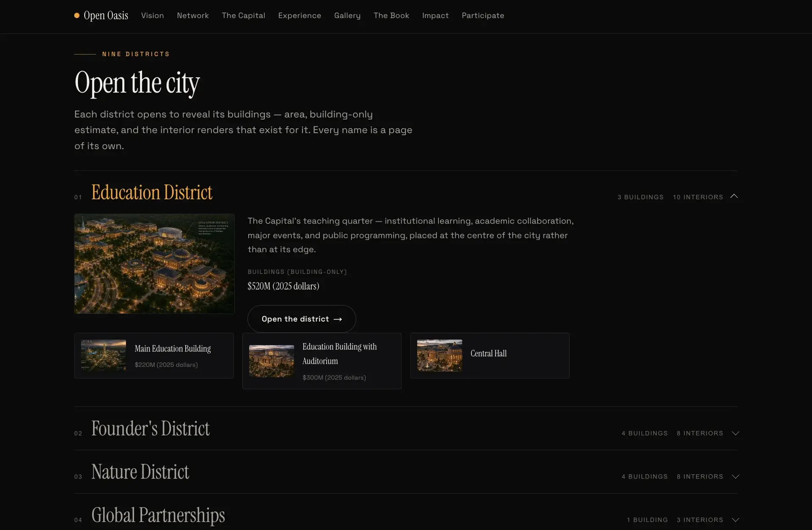This screenshot has height=530, width=812.
Task: Go to the Network page
Action: pos(193,16)
